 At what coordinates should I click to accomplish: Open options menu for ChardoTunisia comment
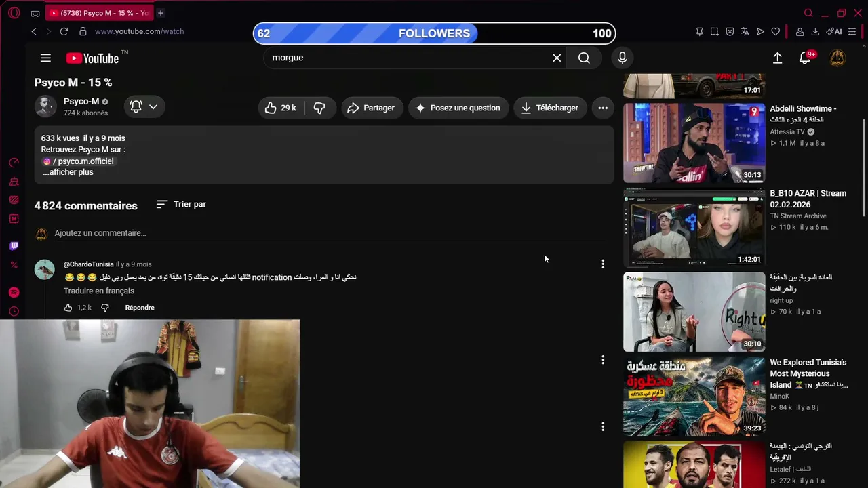pos(603,264)
